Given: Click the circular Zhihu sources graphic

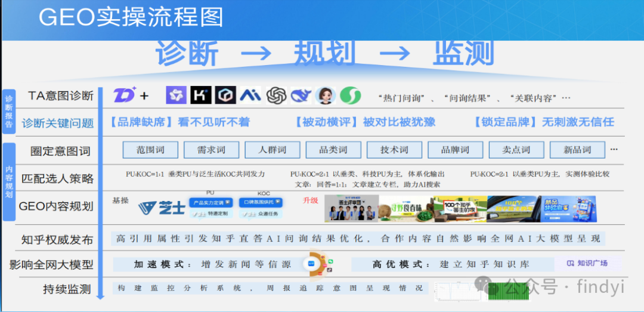Looking at the screenshot, I should pos(318,265).
